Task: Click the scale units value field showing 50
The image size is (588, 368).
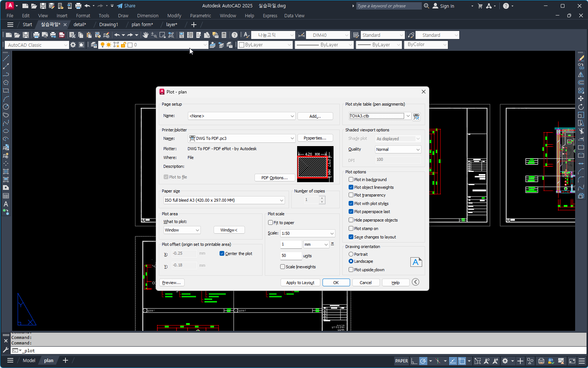Action: tap(291, 255)
